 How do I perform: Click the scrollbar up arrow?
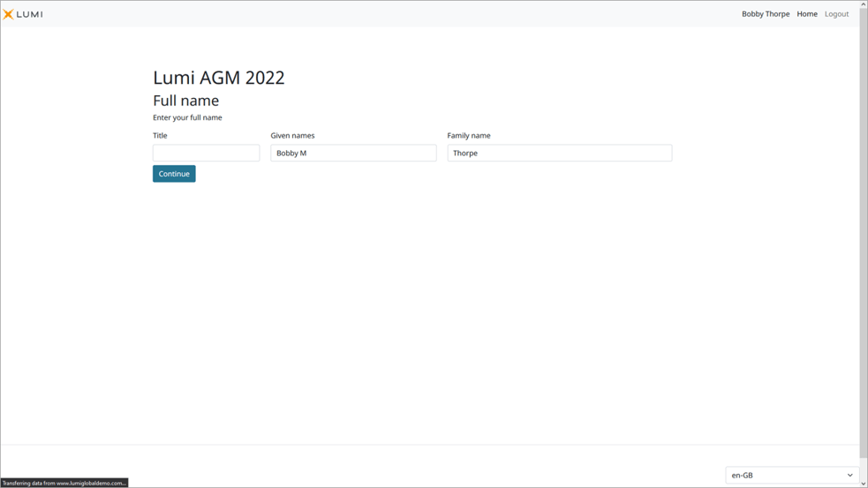pos(863,4)
